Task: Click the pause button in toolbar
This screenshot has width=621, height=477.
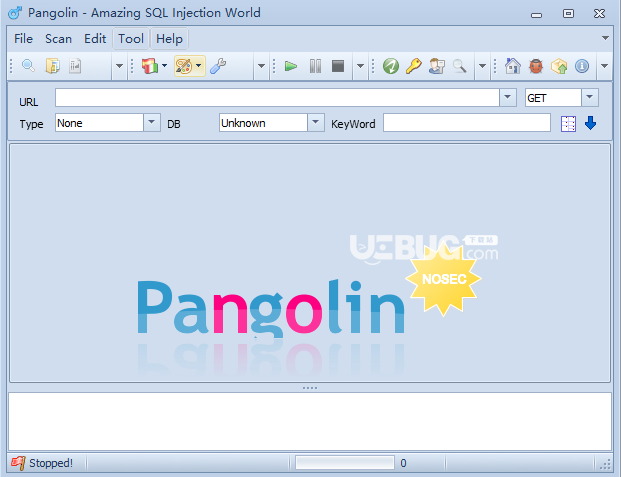Action: (315, 66)
